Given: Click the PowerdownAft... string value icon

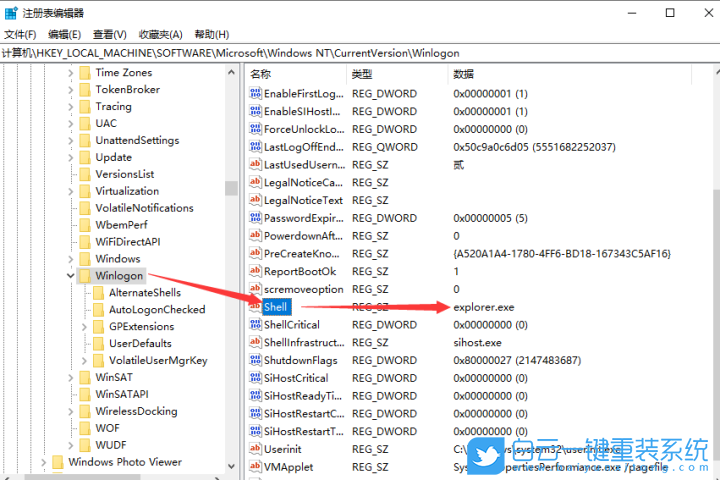Looking at the screenshot, I should point(255,236).
